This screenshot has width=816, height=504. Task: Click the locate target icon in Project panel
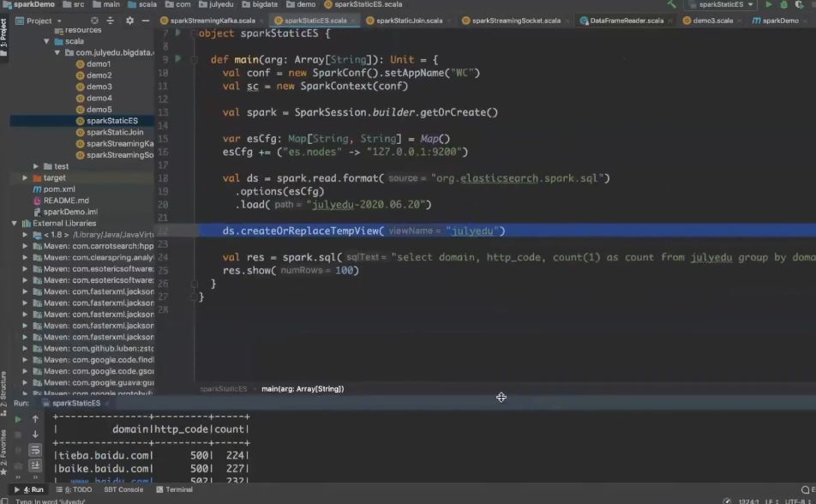(93, 21)
